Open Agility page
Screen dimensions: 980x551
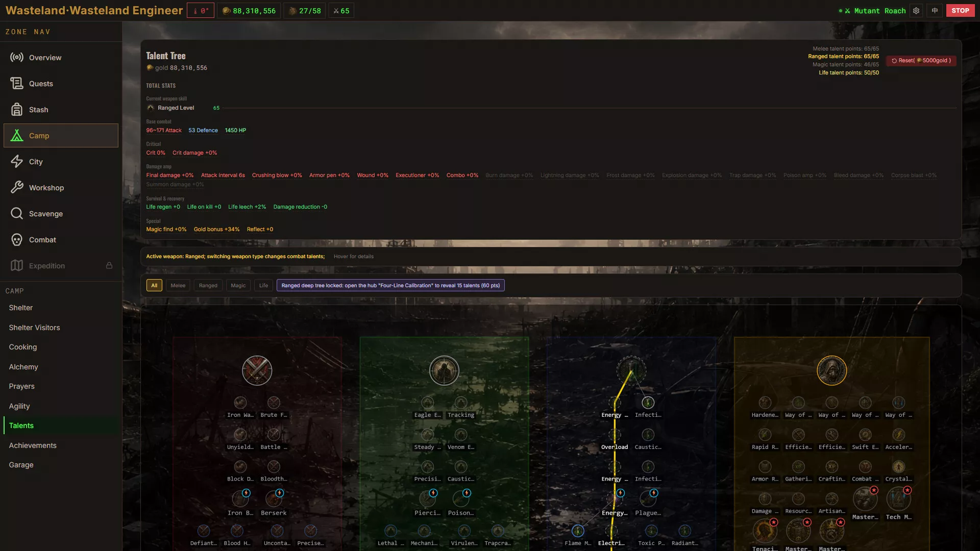(x=61, y=406)
